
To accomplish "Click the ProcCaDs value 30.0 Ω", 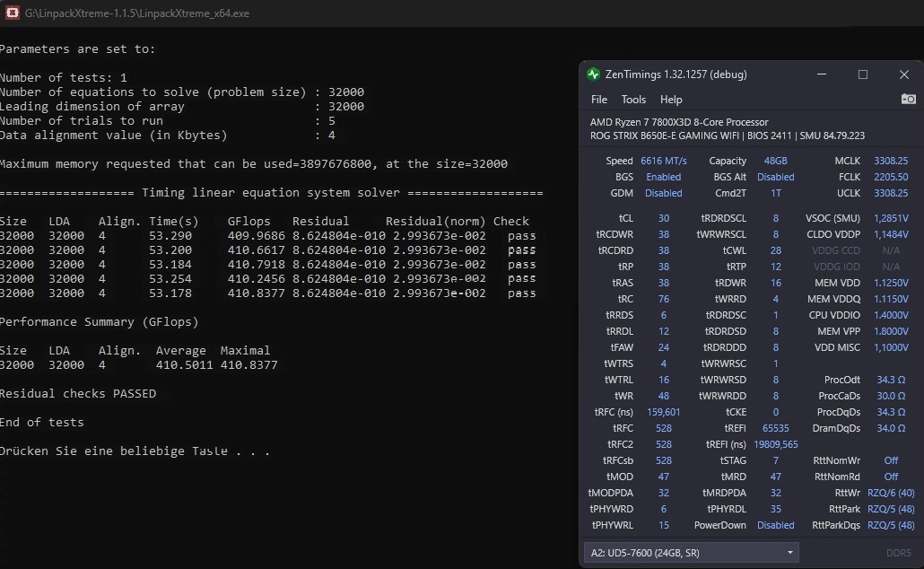I will point(891,396).
